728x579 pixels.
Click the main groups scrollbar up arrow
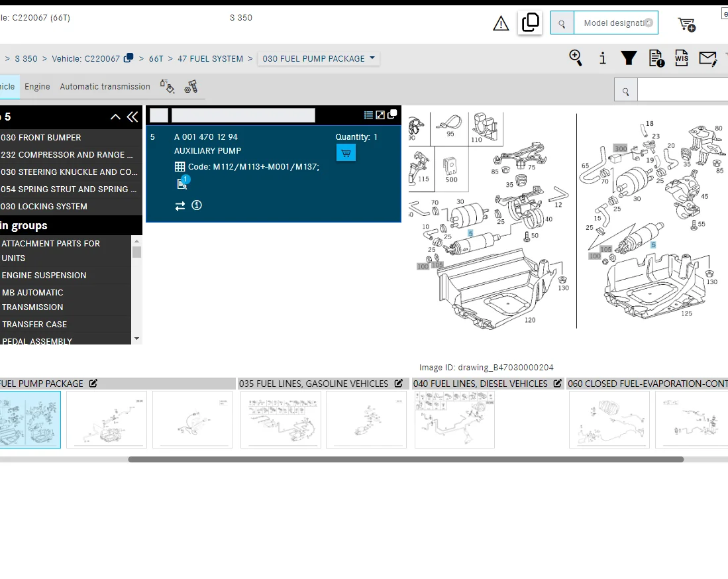136,241
